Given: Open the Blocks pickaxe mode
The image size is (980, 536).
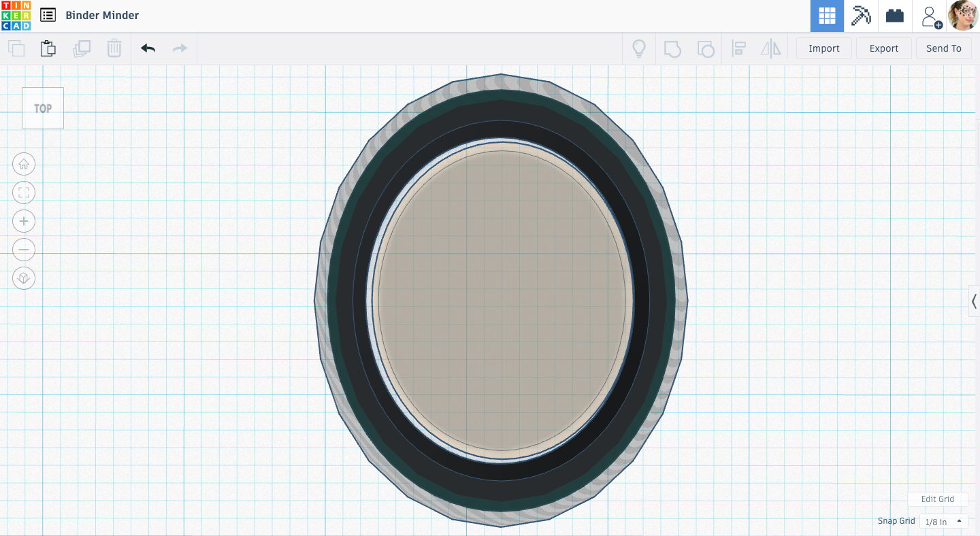Looking at the screenshot, I should (861, 16).
